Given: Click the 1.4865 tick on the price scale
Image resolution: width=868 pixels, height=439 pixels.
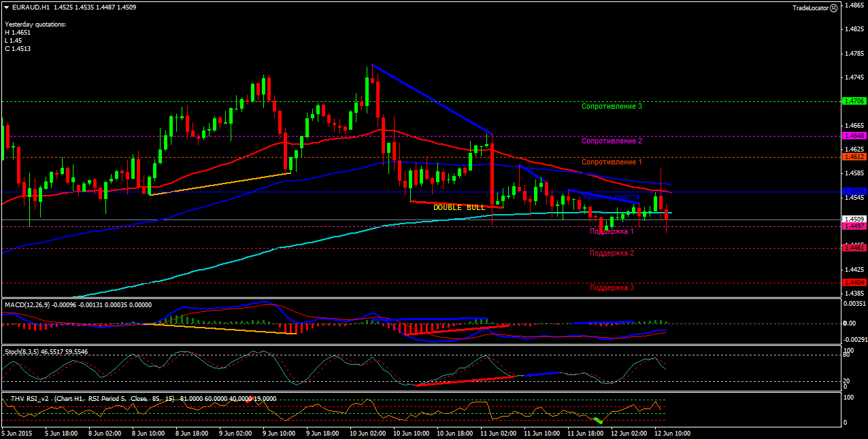Looking at the screenshot, I should (854, 5).
